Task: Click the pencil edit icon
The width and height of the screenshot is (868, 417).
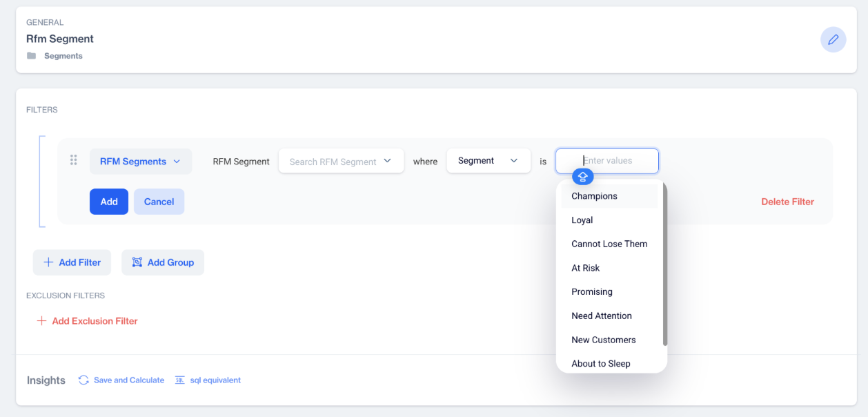Action: click(x=833, y=39)
